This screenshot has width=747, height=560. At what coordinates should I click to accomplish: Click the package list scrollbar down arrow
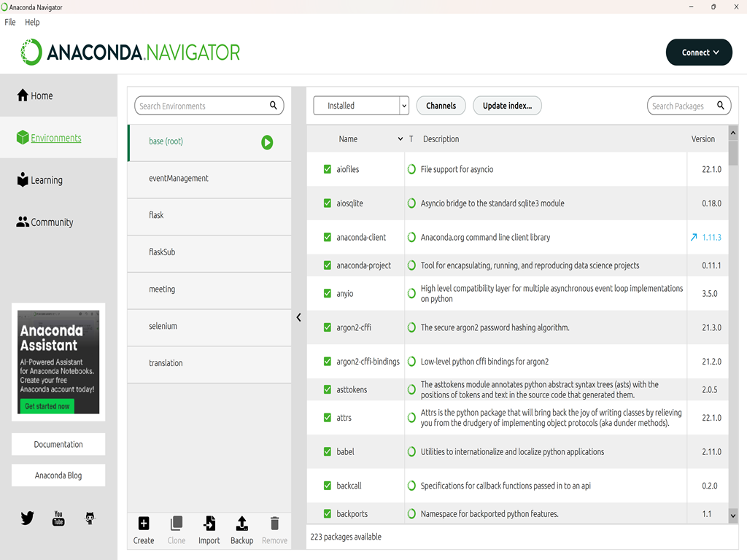(x=733, y=516)
